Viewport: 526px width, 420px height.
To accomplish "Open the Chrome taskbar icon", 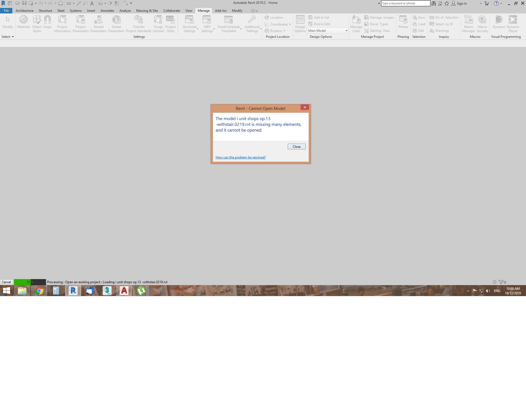I will tap(39, 291).
